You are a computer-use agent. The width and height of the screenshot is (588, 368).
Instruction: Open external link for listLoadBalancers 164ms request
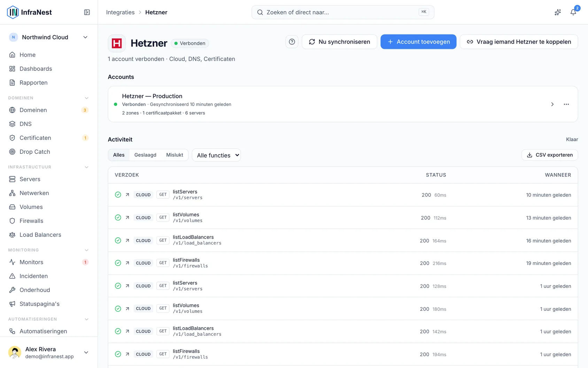click(127, 240)
